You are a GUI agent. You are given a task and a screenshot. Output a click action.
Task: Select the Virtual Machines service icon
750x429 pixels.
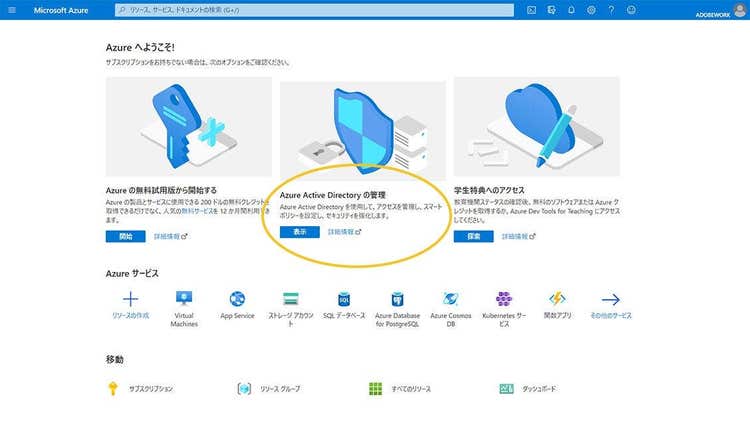tap(184, 300)
